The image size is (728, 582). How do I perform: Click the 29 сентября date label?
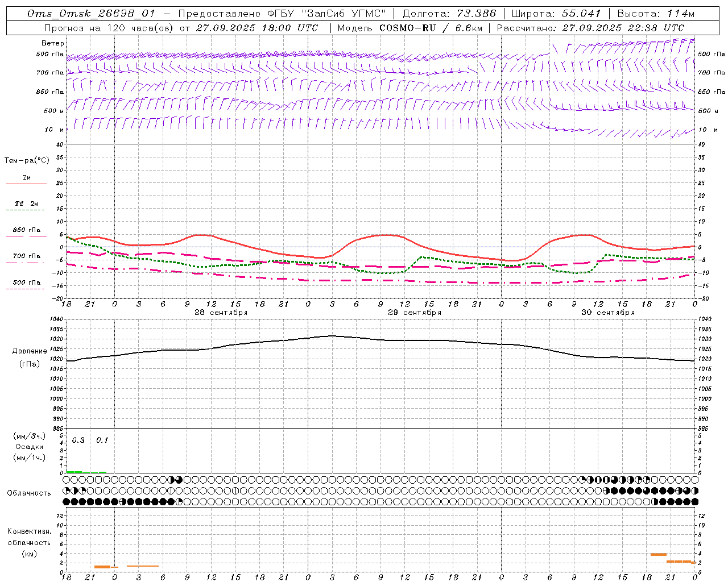415,313
